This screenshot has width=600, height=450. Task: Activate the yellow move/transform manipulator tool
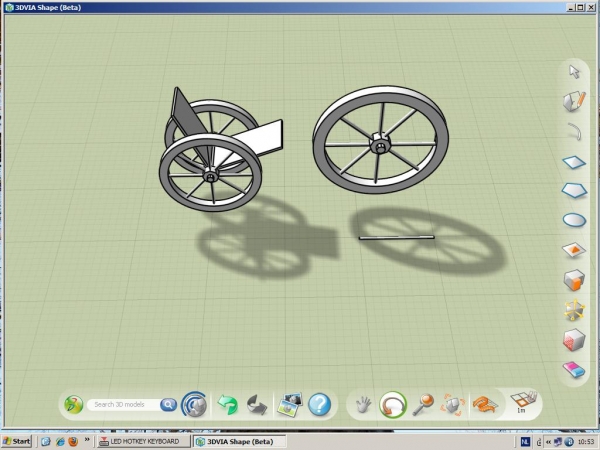[574, 310]
